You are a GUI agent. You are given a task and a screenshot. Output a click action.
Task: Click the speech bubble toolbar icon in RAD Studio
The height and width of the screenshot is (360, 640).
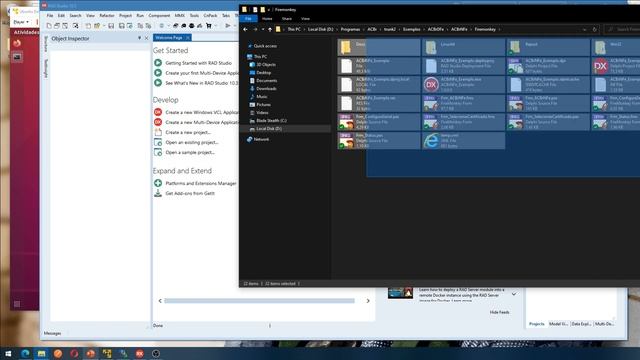184,26
